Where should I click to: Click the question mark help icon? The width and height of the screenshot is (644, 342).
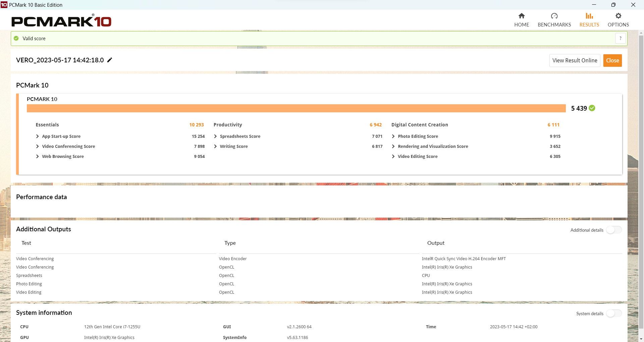[621, 39]
